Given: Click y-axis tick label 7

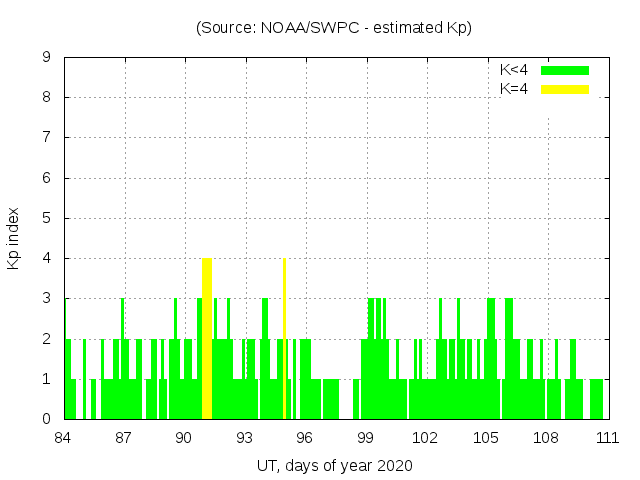Looking at the screenshot, I should 46,138.
